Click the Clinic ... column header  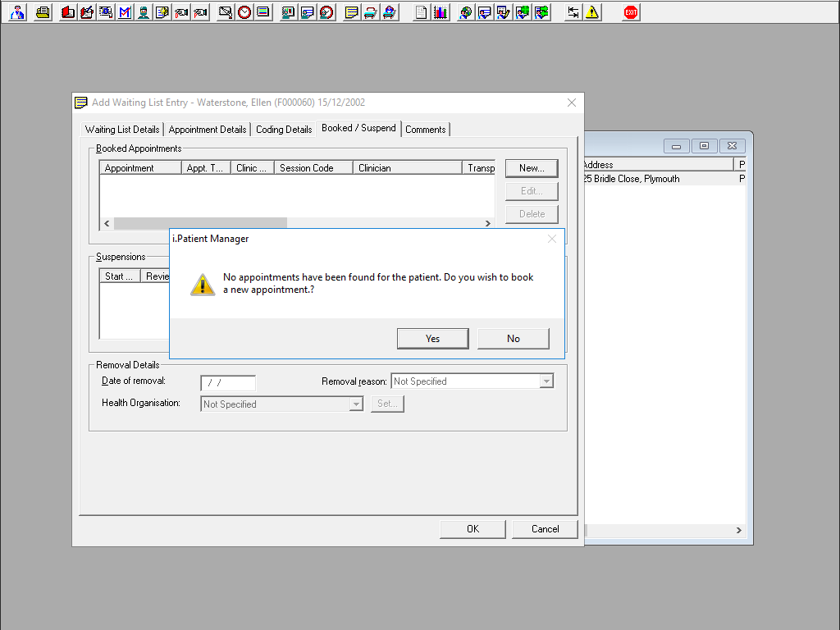pos(253,167)
